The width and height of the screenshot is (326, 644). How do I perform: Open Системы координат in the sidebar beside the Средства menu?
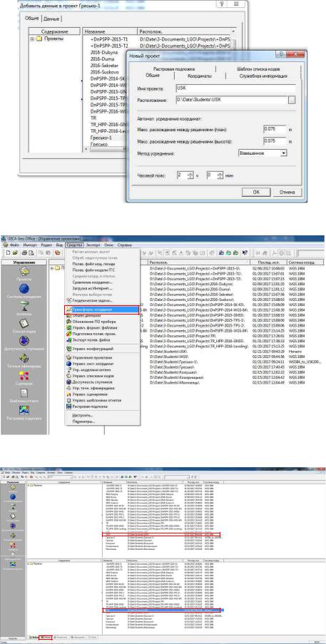click(24, 292)
